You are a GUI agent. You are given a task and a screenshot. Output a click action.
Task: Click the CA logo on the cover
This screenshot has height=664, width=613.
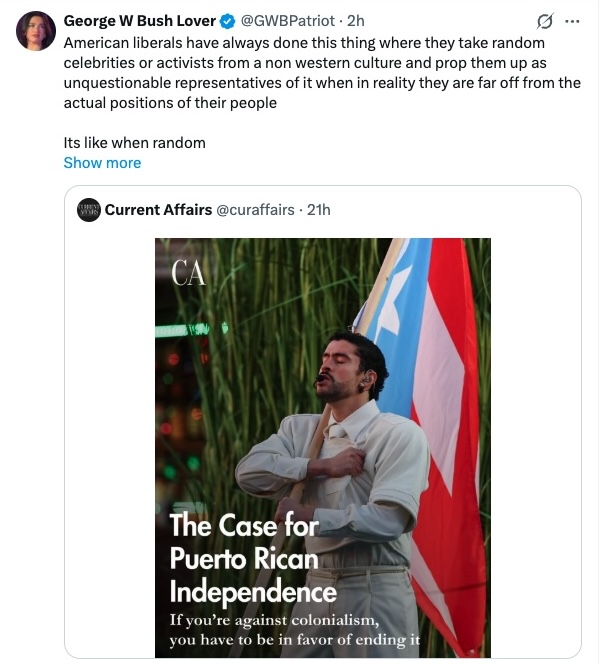point(188,272)
